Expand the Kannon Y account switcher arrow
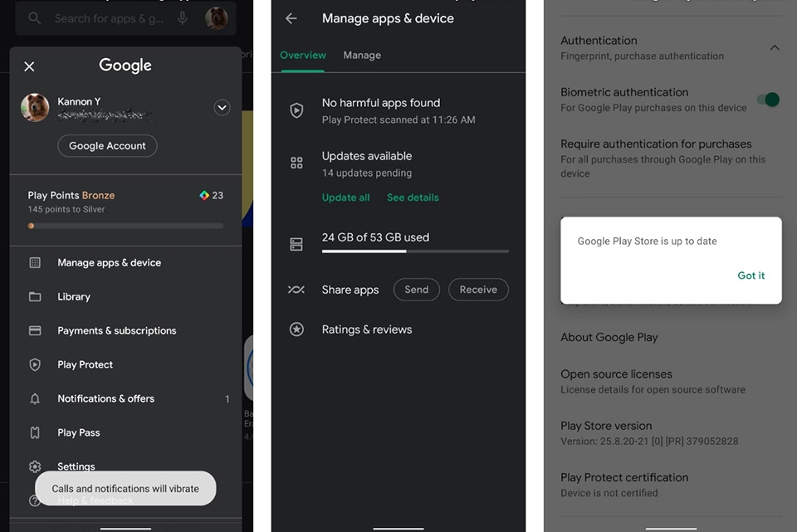 pos(222,108)
